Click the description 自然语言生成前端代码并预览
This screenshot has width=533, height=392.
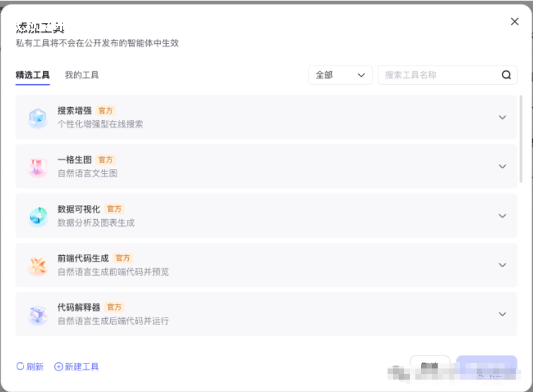tap(113, 272)
